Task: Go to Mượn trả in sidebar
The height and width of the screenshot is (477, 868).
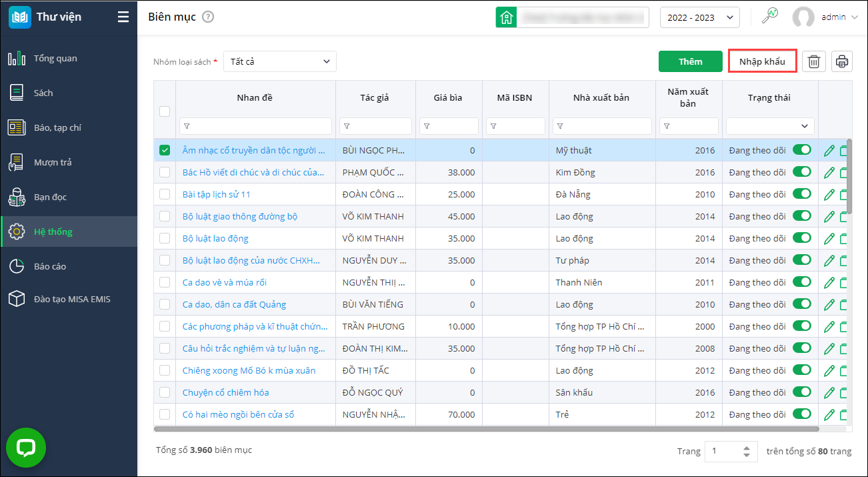Action: tap(53, 162)
